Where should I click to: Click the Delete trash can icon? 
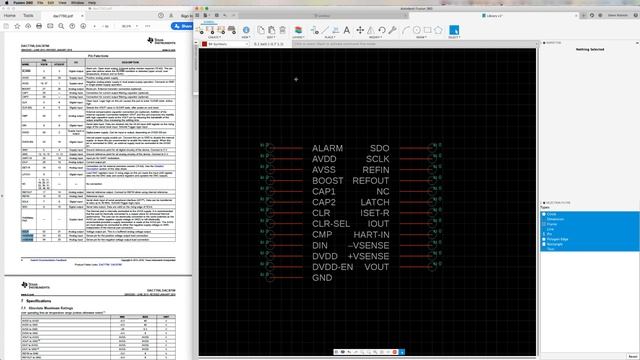[x=282, y=30]
